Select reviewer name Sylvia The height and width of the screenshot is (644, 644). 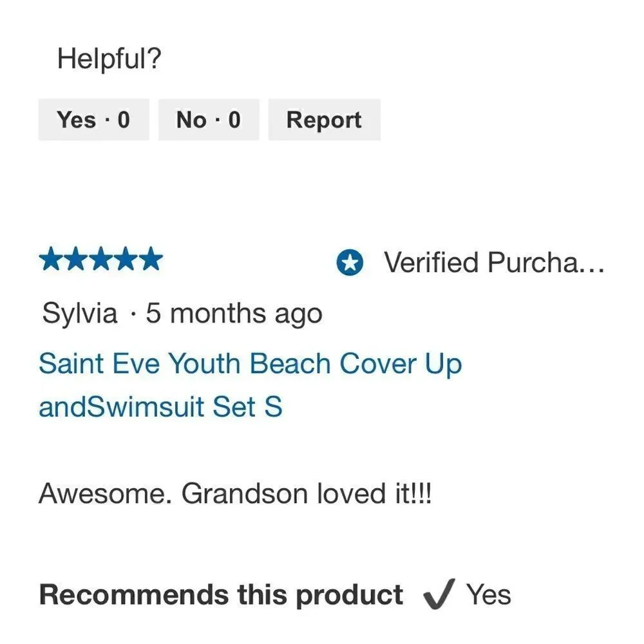tap(80, 314)
